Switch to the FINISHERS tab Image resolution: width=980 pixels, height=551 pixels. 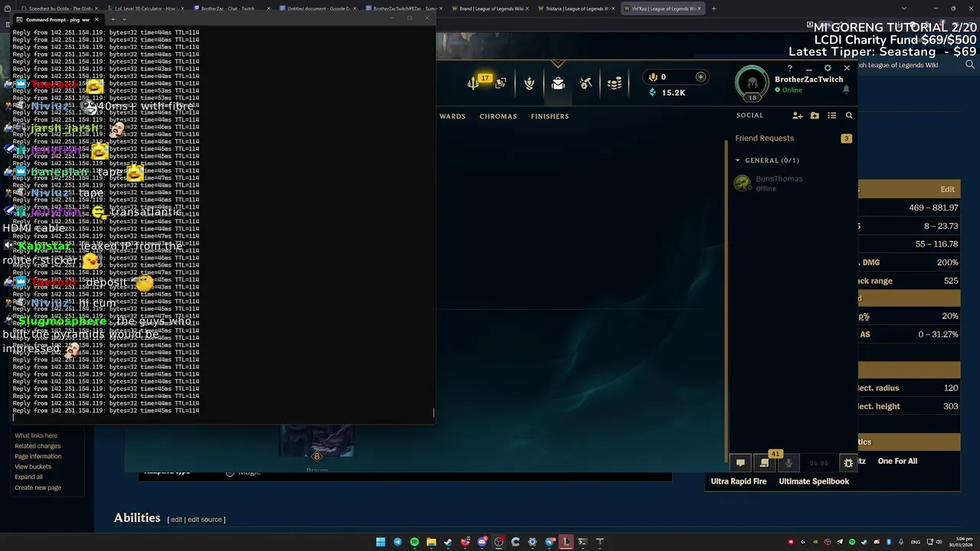[x=550, y=116]
